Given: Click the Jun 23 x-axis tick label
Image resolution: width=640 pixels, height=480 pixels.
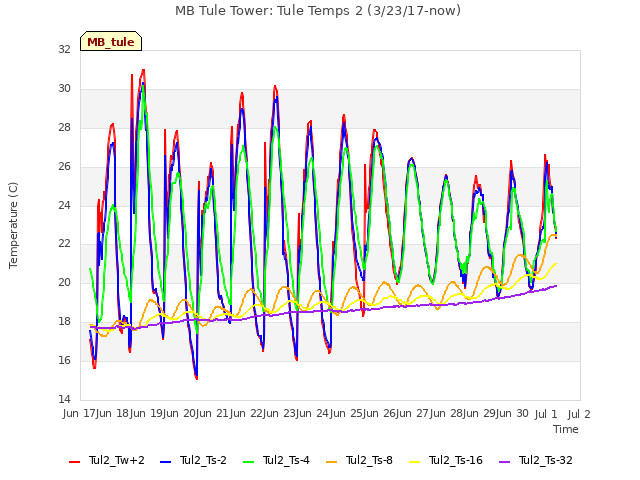Looking at the screenshot, I should click(279, 413).
